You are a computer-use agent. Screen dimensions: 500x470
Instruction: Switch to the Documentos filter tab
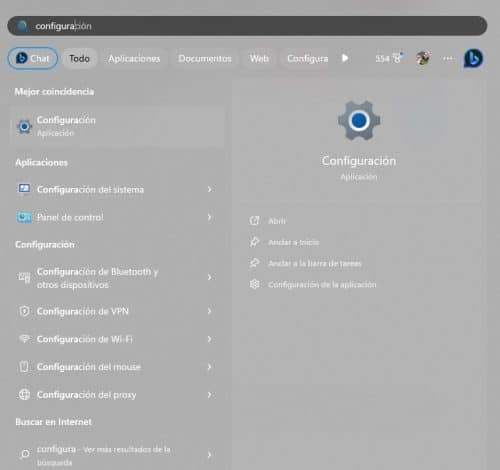click(x=205, y=58)
